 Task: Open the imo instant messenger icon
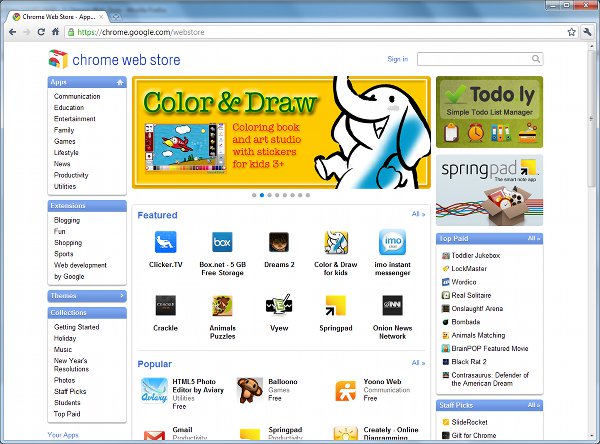pos(393,242)
